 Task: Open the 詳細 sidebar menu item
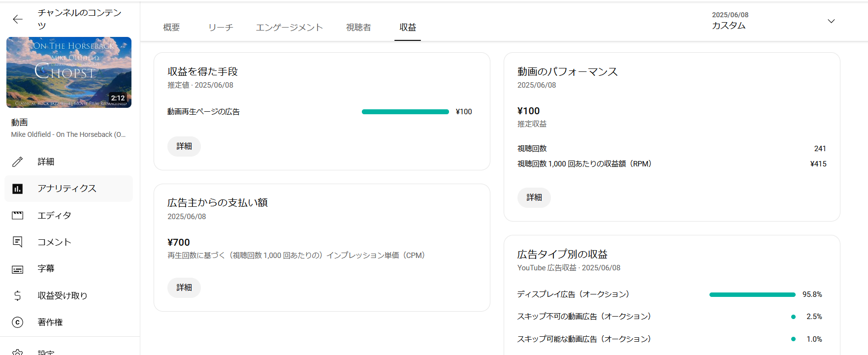pyautogui.click(x=69, y=161)
